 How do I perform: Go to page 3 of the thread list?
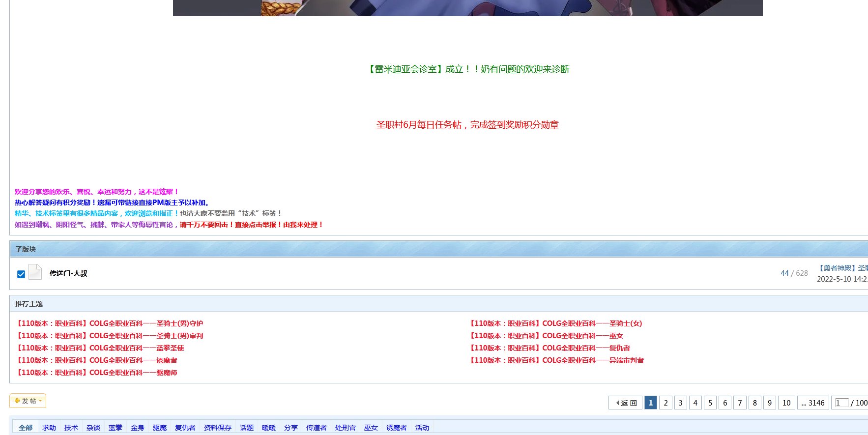coord(680,403)
